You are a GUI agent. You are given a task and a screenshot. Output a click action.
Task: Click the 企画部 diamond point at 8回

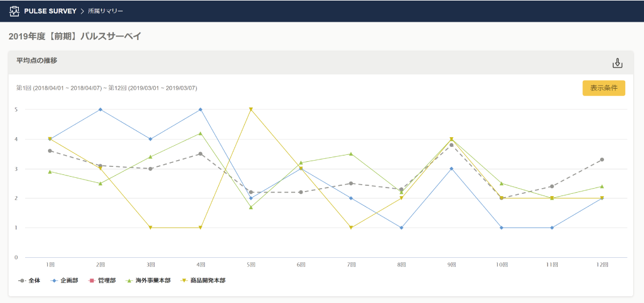pos(401,228)
